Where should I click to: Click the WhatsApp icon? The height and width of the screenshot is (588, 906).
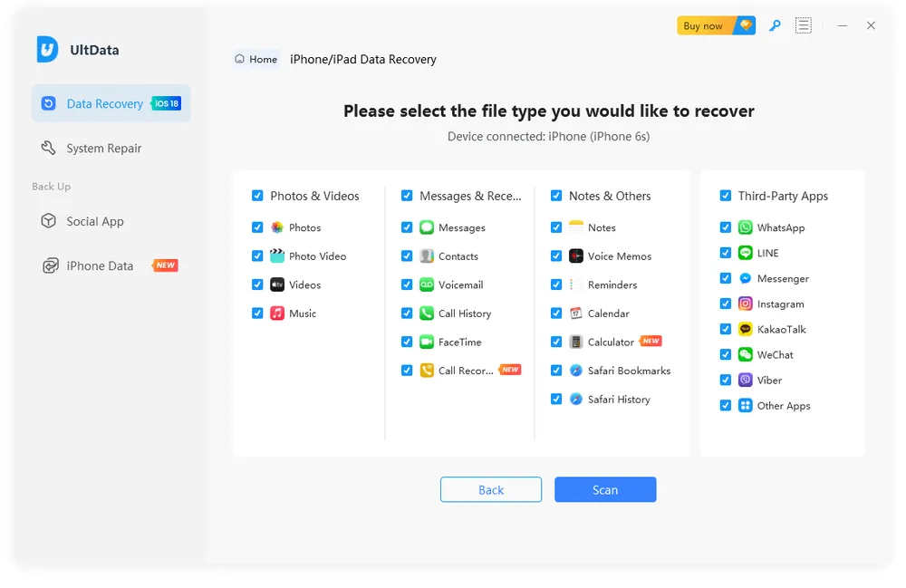point(746,227)
